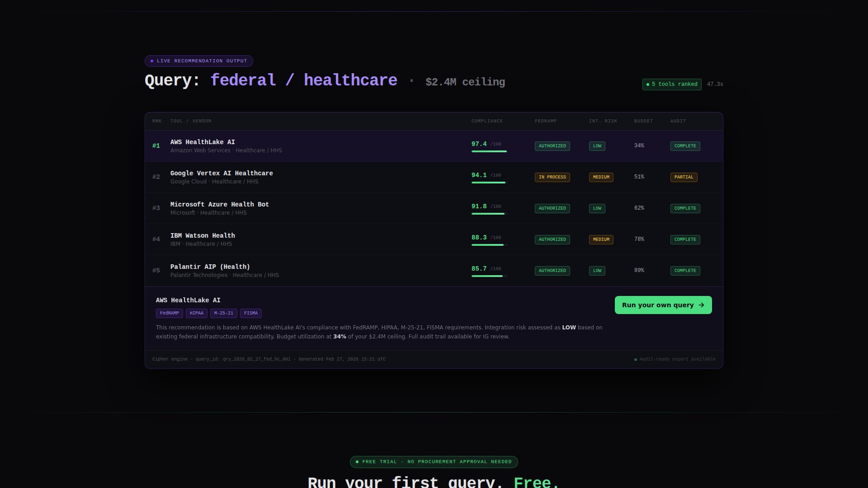Click the #2 rank label
868x488 pixels.
tap(156, 177)
